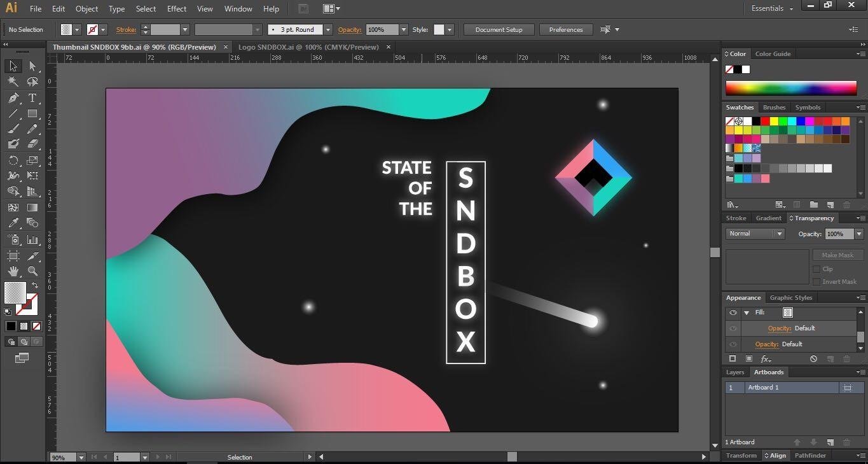This screenshot has width=868, height=464.
Task: Open the Effect menu
Action: click(x=177, y=9)
